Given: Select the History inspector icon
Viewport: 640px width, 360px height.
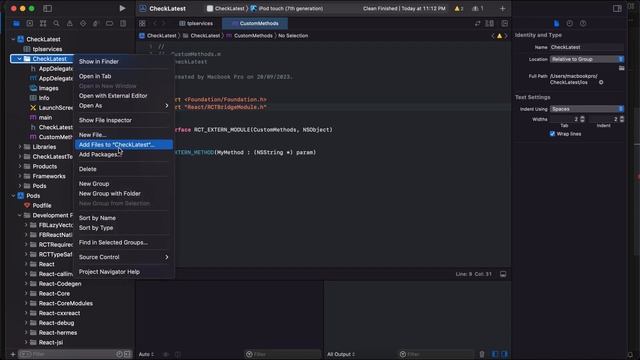Looking at the screenshot, I should (x=570, y=24).
